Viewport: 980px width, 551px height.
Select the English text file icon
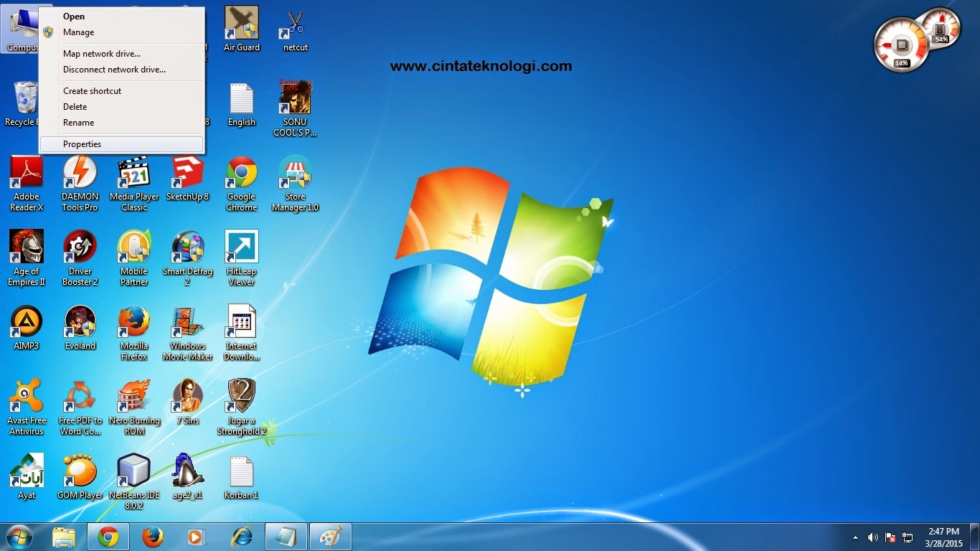[x=242, y=104]
